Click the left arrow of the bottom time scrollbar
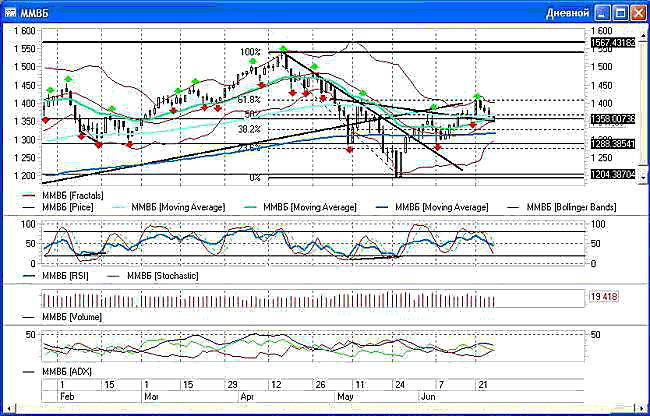This screenshot has width=650, height=416. [8, 409]
